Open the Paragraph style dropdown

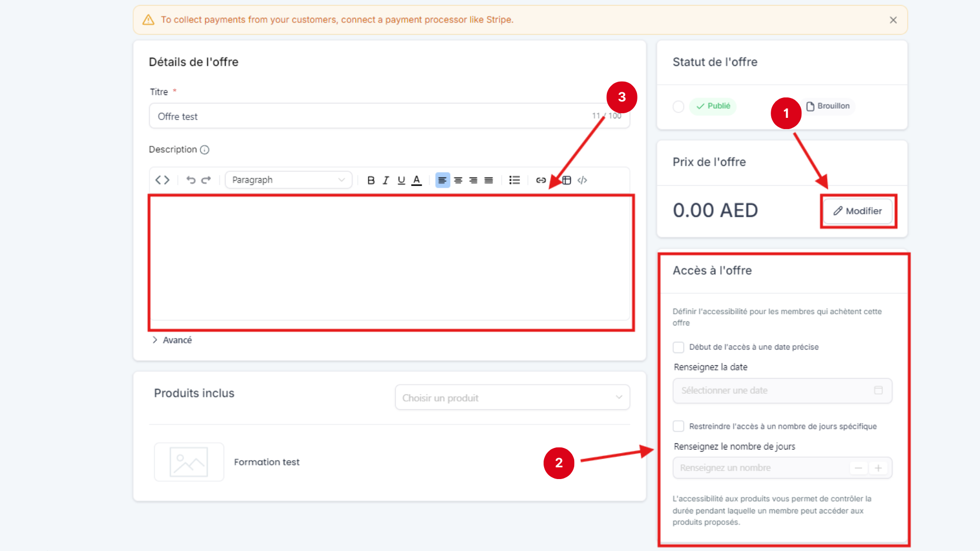click(x=288, y=180)
